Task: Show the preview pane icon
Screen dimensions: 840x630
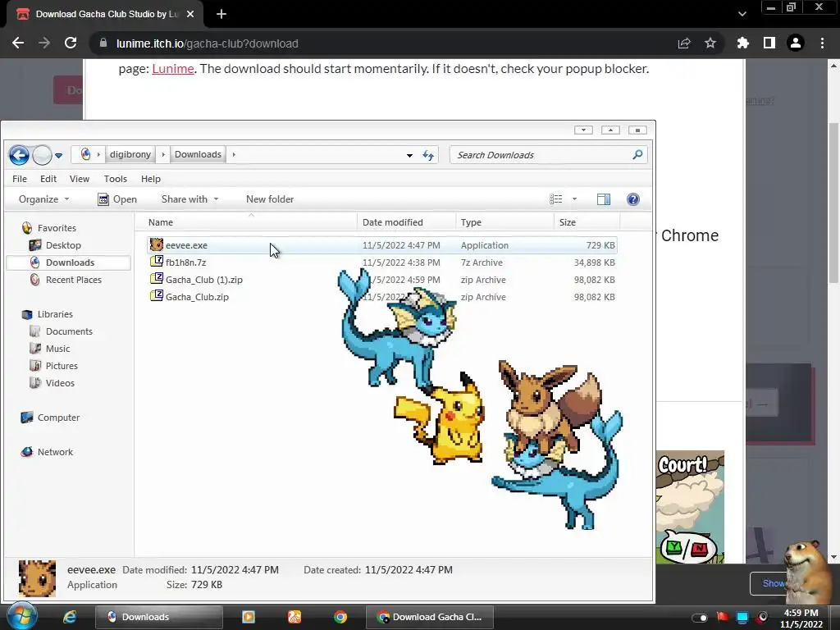Action: click(x=604, y=199)
